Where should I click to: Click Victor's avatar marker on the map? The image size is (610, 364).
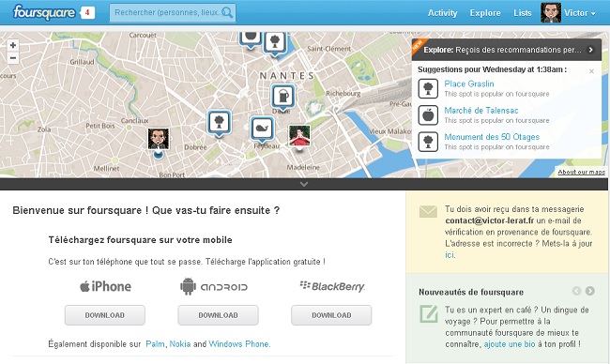click(x=159, y=139)
